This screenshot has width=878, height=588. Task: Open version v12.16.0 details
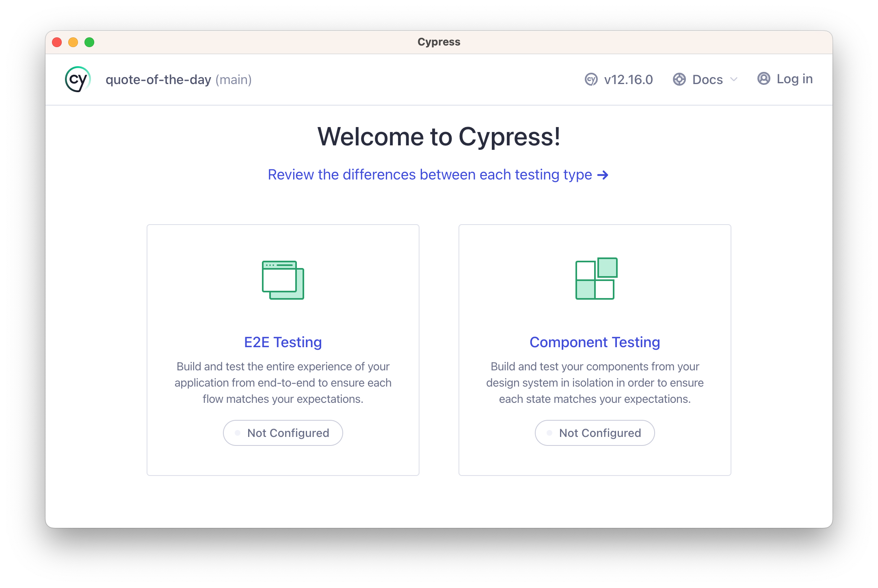tap(628, 80)
